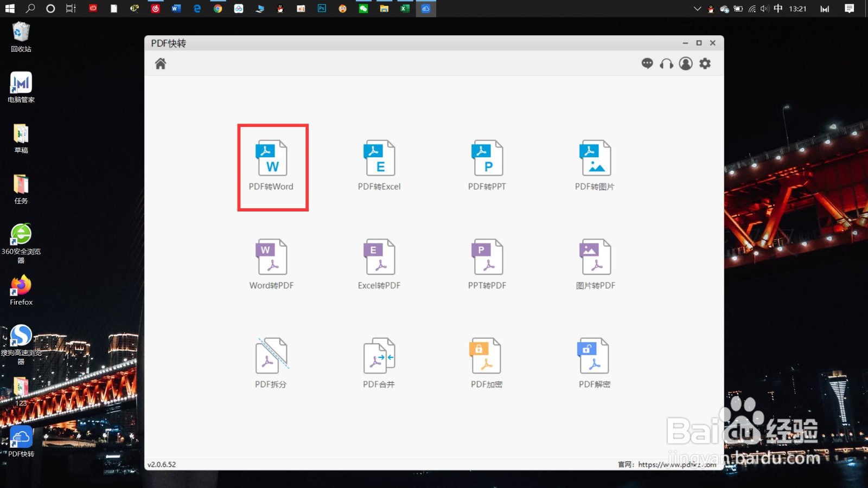Image resolution: width=868 pixels, height=488 pixels.
Task: Select the PDF加密 encryption tool
Action: [487, 363]
